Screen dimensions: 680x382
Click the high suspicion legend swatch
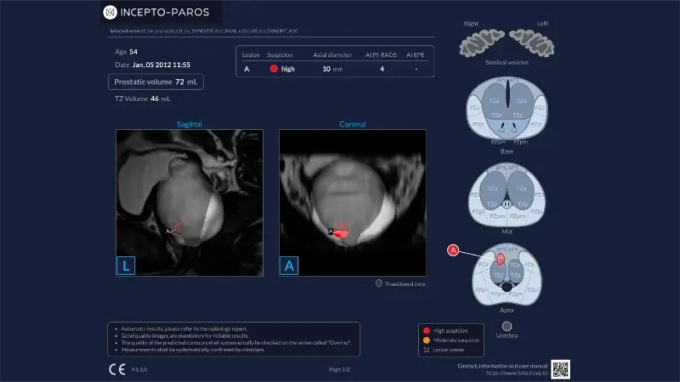coord(426,330)
